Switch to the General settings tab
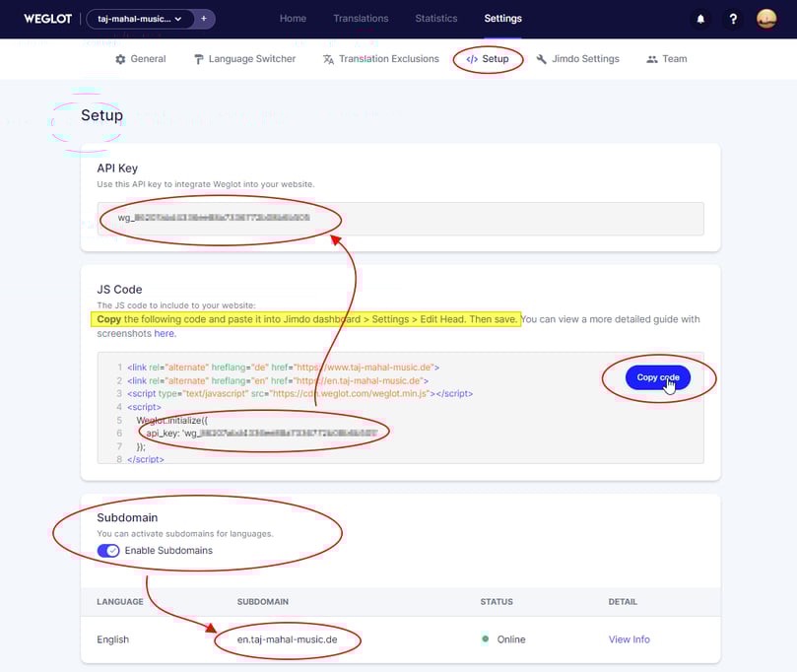This screenshot has height=672, width=797. click(x=141, y=59)
